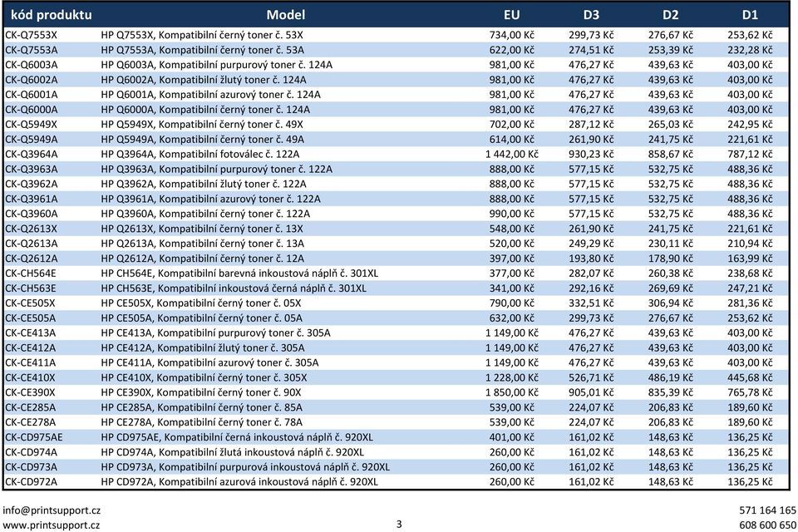This screenshot has height=532, width=798.
Task: Select product code CK-Q7553X
Action: 31,35
